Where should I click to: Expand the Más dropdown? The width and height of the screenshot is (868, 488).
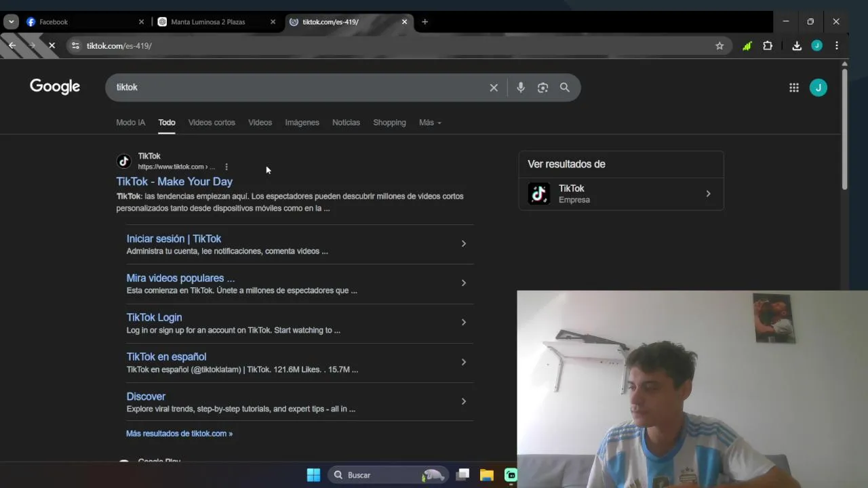[x=430, y=123]
